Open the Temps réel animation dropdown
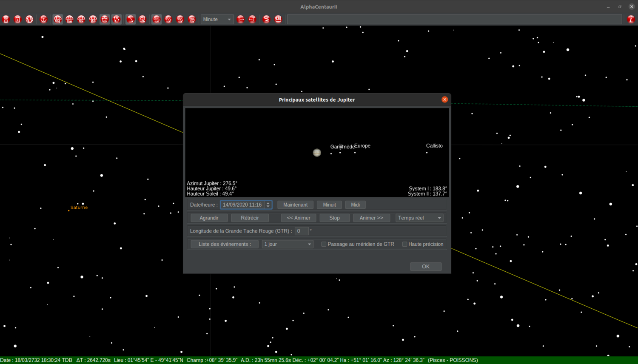Image resolution: width=638 pixels, height=364 pixels. (419, 218)
